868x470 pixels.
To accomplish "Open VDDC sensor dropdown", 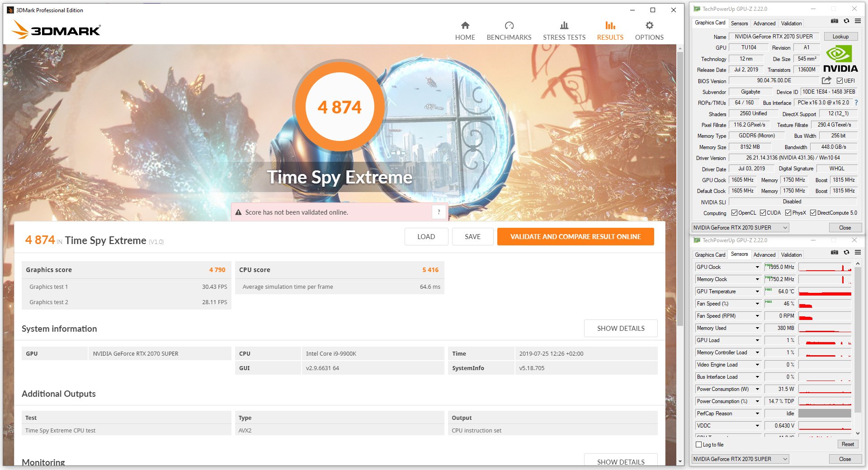I will click(x=757, y=426).
